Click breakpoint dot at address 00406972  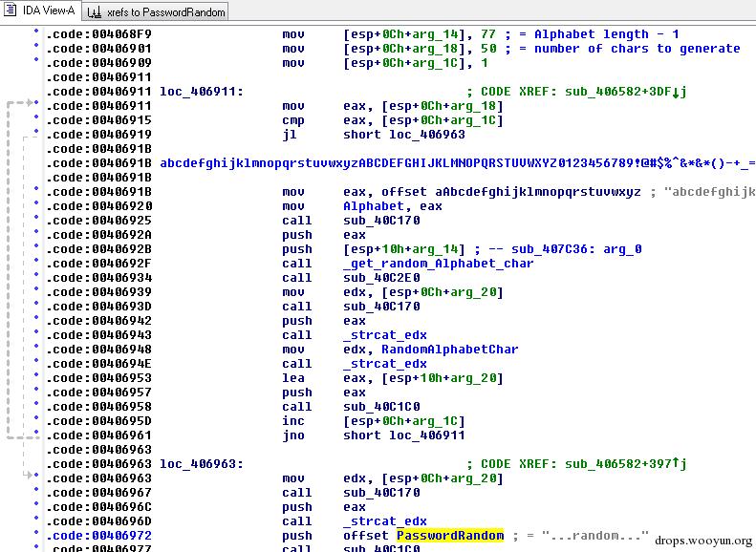pos(36,534)
